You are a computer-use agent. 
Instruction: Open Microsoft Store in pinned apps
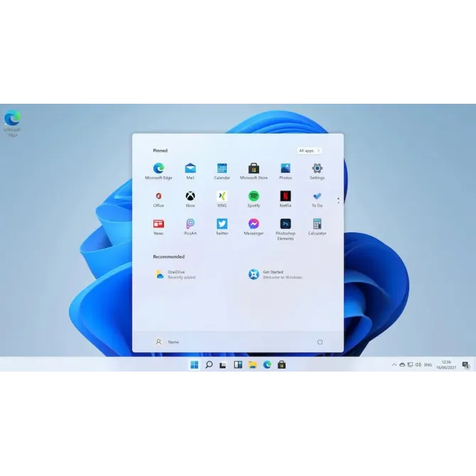(254, 171)
